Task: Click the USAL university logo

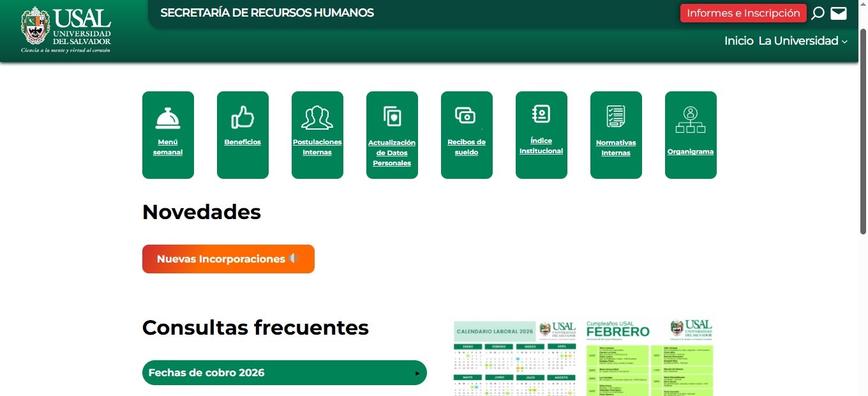Action: pyautogui.click(x=66, y=29)
